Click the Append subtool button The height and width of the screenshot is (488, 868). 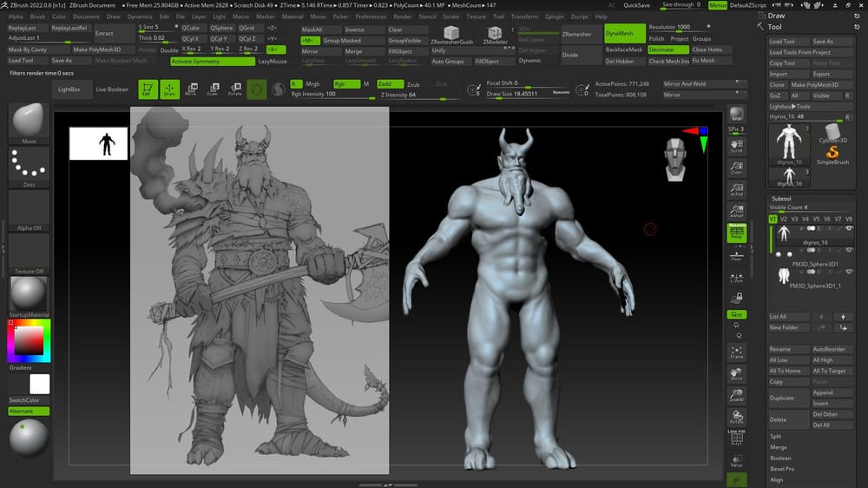point(832,392)
